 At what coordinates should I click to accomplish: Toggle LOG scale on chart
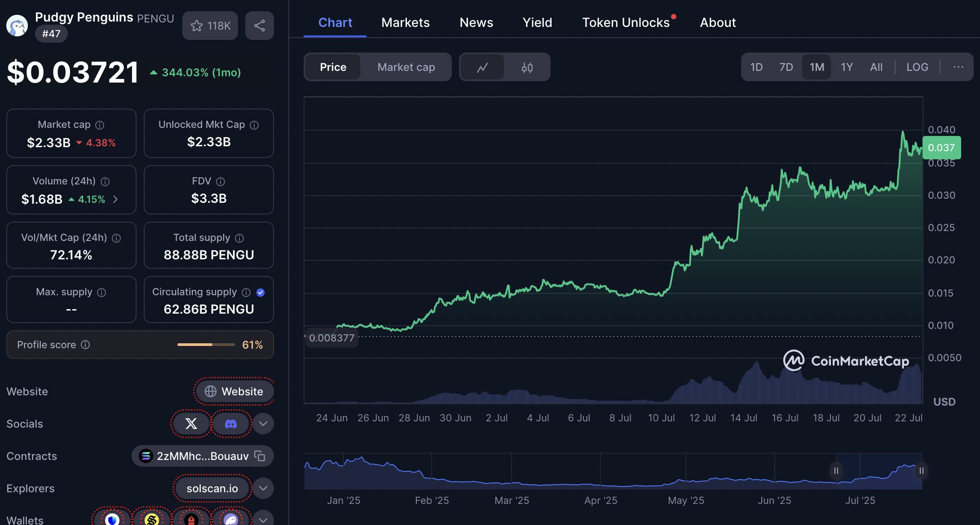point(917,67)
